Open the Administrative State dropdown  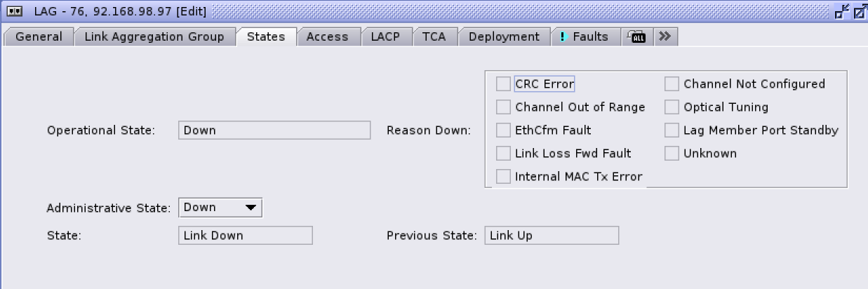220,208
